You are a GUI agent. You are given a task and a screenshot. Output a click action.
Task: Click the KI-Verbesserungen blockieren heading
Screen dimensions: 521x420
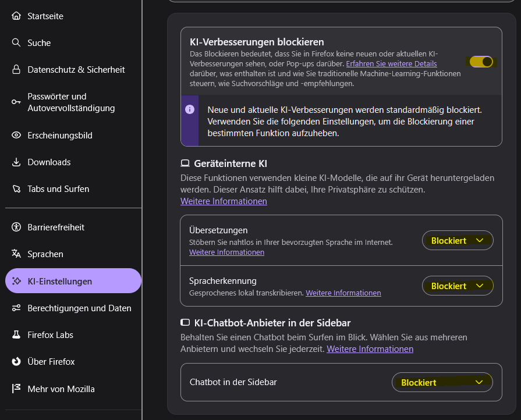257,42
